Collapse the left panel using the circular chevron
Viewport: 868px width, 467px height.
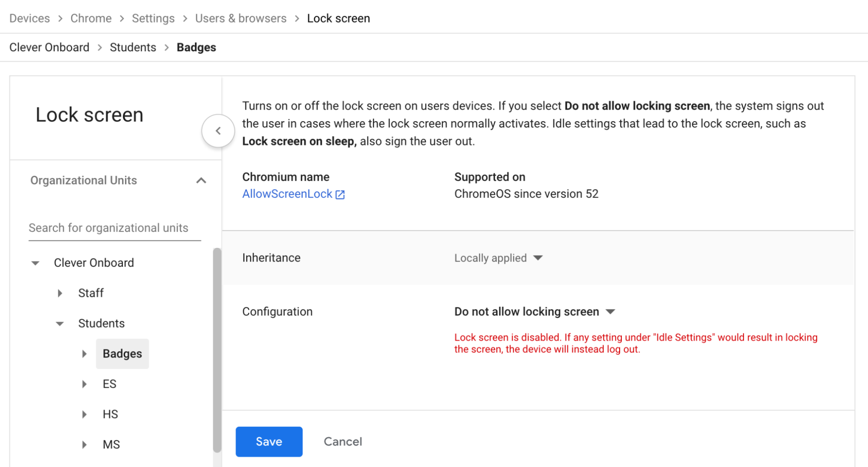pyautogui.click(x=218, y=130)
